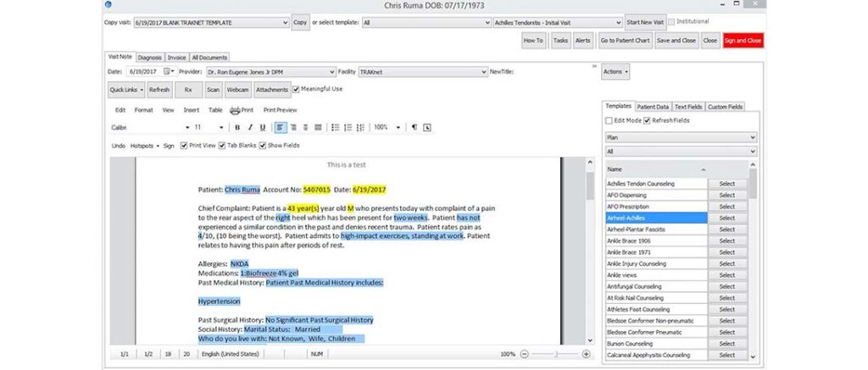Screen dimensions: 868x370
Task: Click the zoom in plus icon
Action: [x=587, y=354]
